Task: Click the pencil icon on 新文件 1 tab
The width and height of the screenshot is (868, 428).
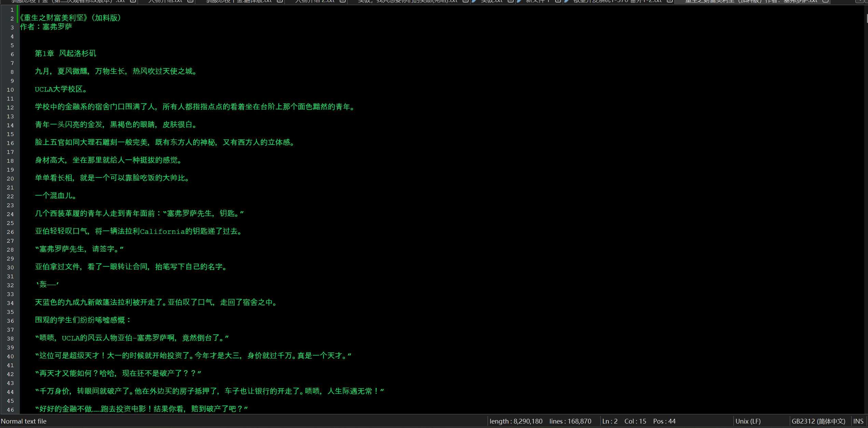Action: (519, 1)
